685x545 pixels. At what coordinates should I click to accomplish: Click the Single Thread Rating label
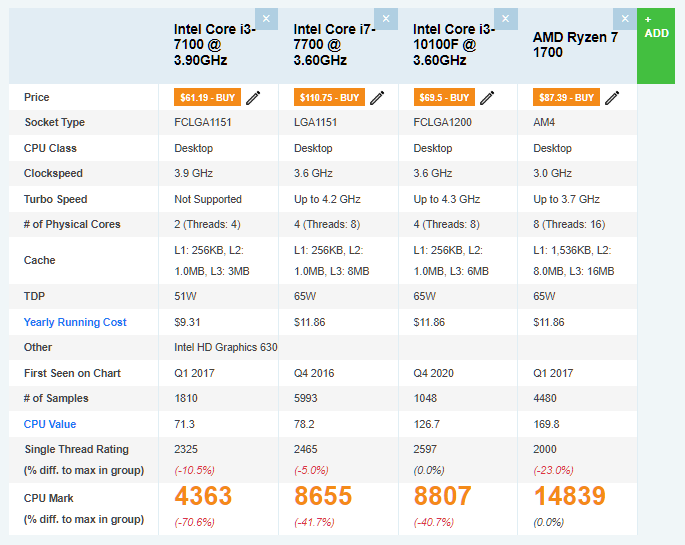(x=77, y=449)
